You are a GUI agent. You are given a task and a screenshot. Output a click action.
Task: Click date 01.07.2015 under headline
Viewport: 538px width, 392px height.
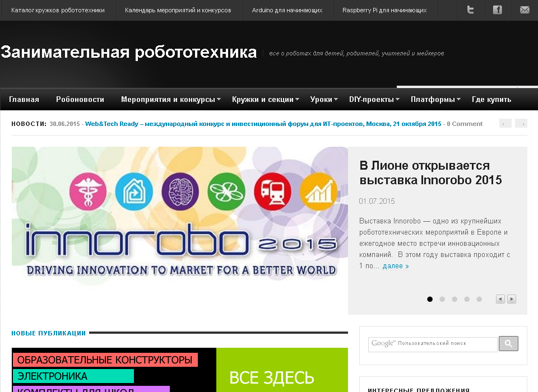377,201
